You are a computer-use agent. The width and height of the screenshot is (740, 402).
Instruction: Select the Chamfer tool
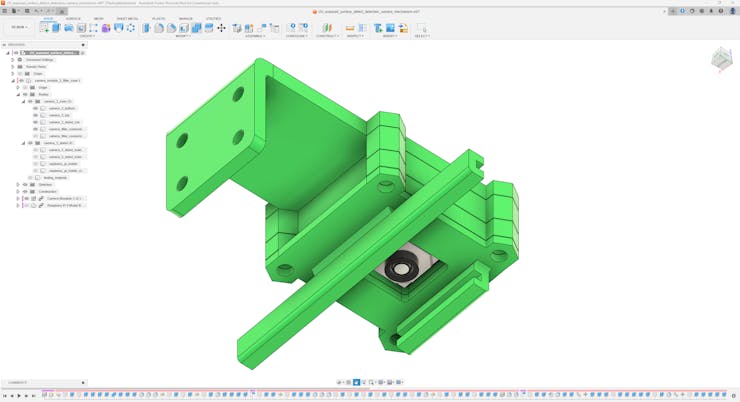[171, 28]
